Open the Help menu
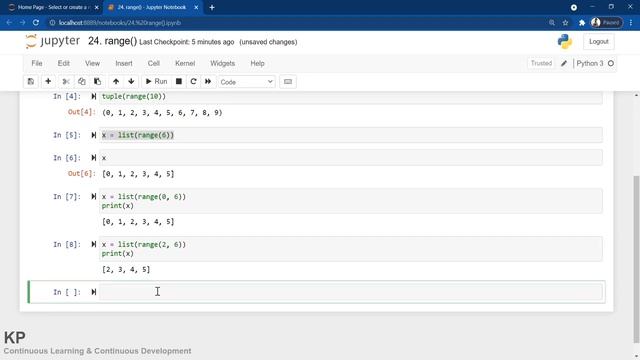640x360 pixels. [x=257, y=63]
